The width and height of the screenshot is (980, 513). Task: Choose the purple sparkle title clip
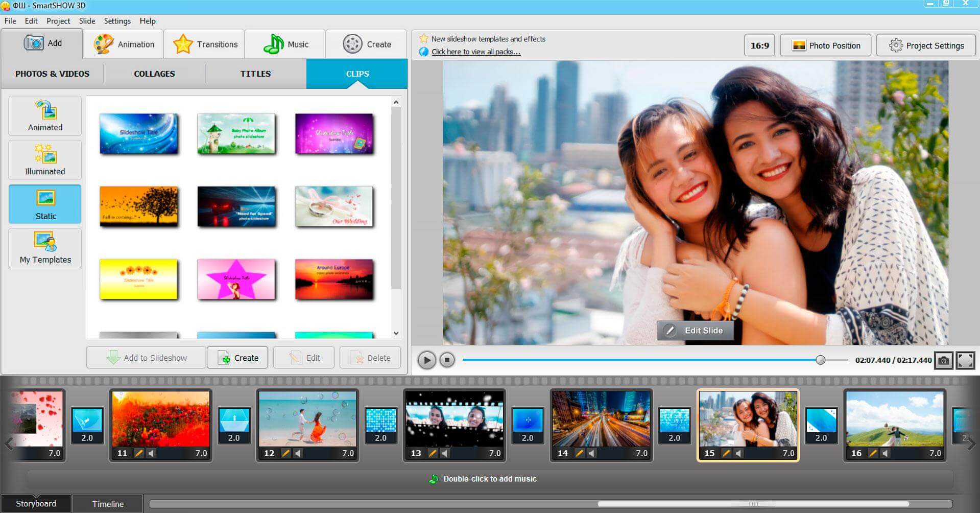(x=334, y=134)
